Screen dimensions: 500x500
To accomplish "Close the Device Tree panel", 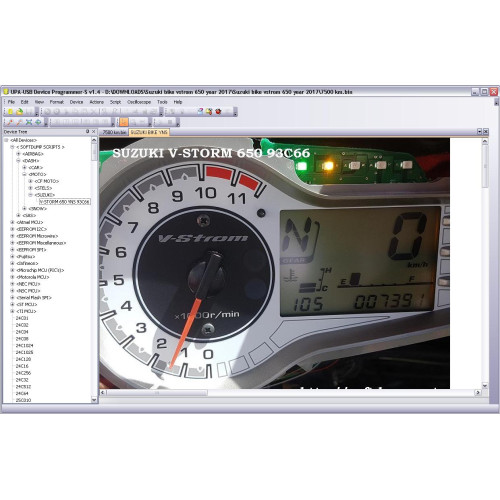I will pos(93,132).
